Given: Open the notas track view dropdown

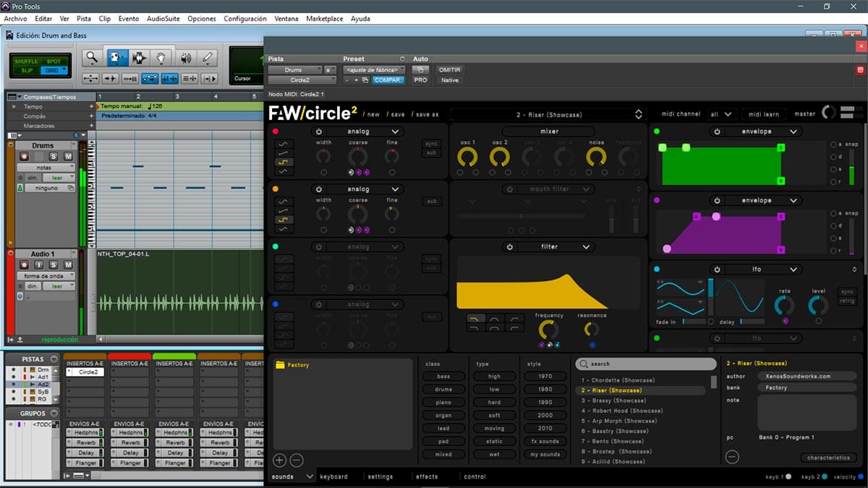Looking at the screenshot, I should pyautogui.click(x=46, y=168).
